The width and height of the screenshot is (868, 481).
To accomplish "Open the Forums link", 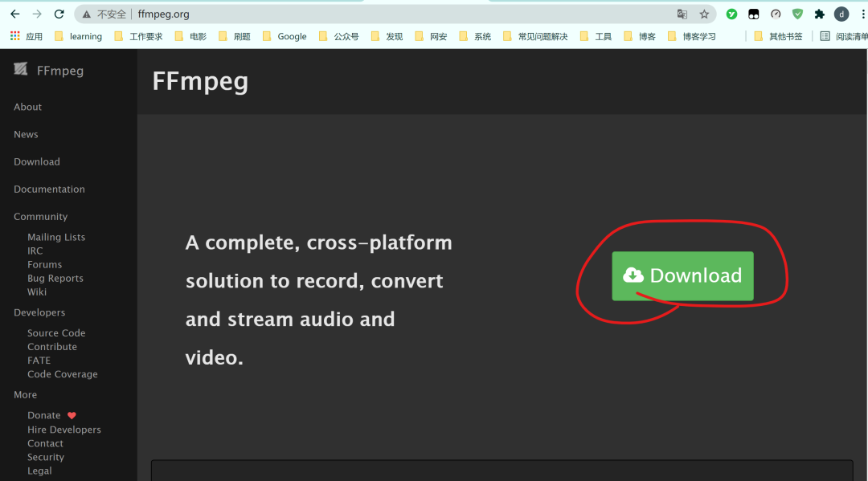I will (45, 265).
